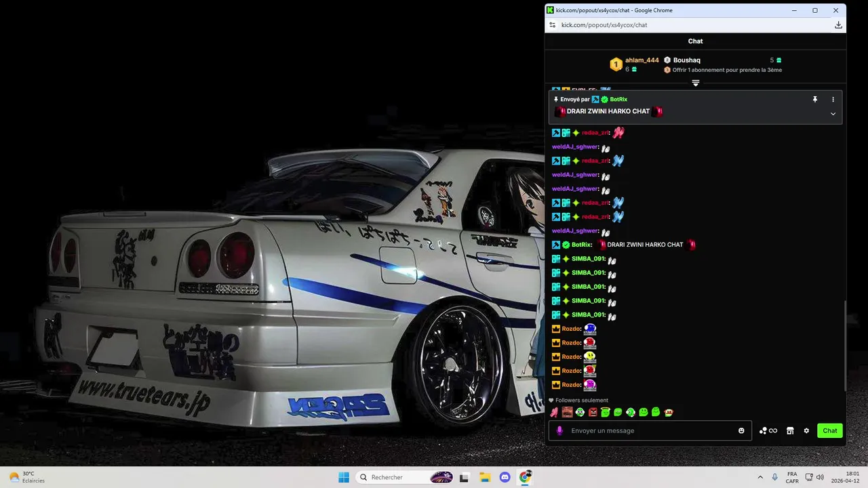Click the 'Followers seulement' label
868x488 pixels.
(x=582, y=401)
